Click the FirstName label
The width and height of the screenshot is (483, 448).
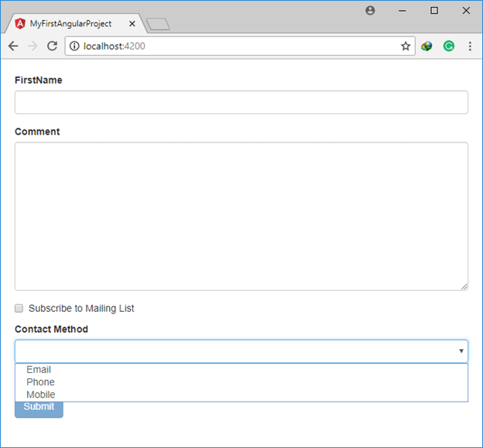(x=39, y=80)
